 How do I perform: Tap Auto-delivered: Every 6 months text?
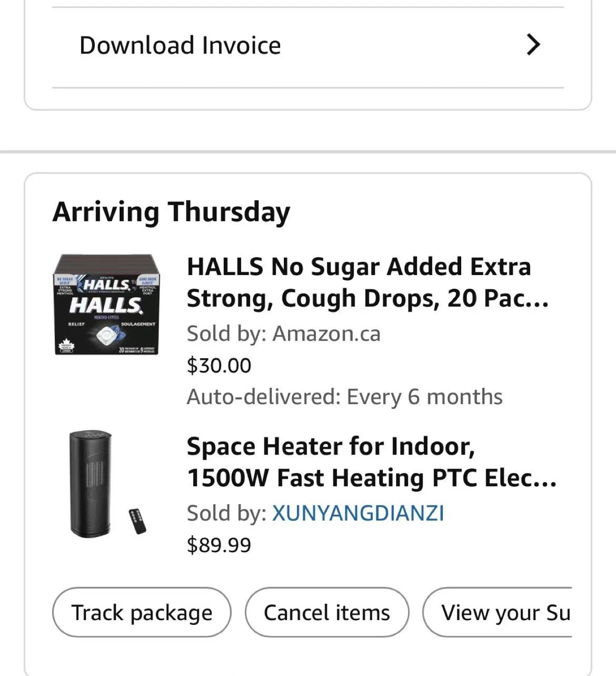[x=345, y=397]
